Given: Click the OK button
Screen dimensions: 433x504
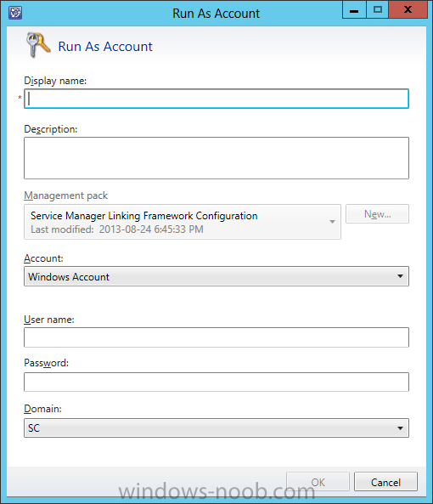Looking at the screenshot, I should pyautogui.click(x=318, y=482).
